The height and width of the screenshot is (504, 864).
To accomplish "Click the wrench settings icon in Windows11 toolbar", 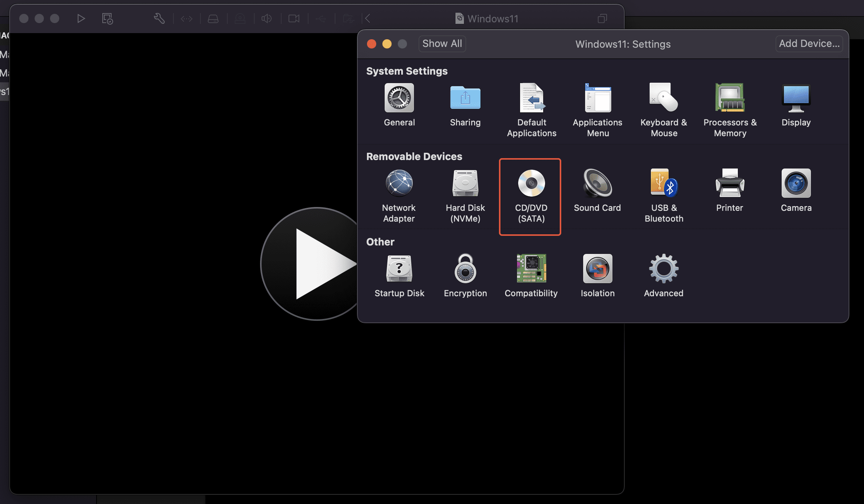I will [159, 18].
